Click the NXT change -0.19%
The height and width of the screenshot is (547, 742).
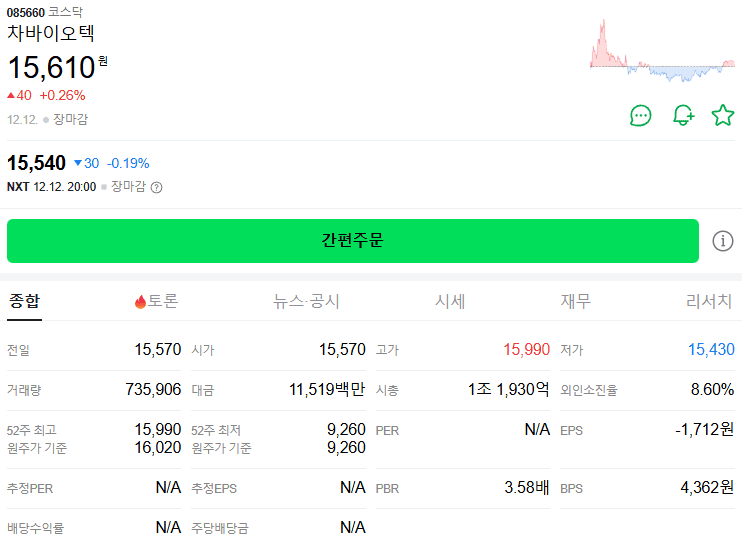point(128,164)
